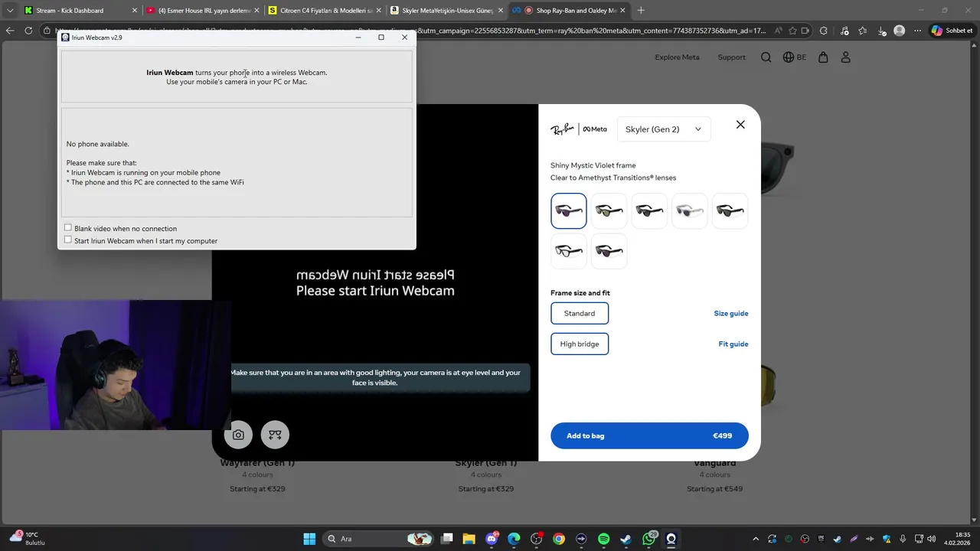Open the tab list chevron in browser
The height and width of the screenshot is (551, 980).
[10, 10]
